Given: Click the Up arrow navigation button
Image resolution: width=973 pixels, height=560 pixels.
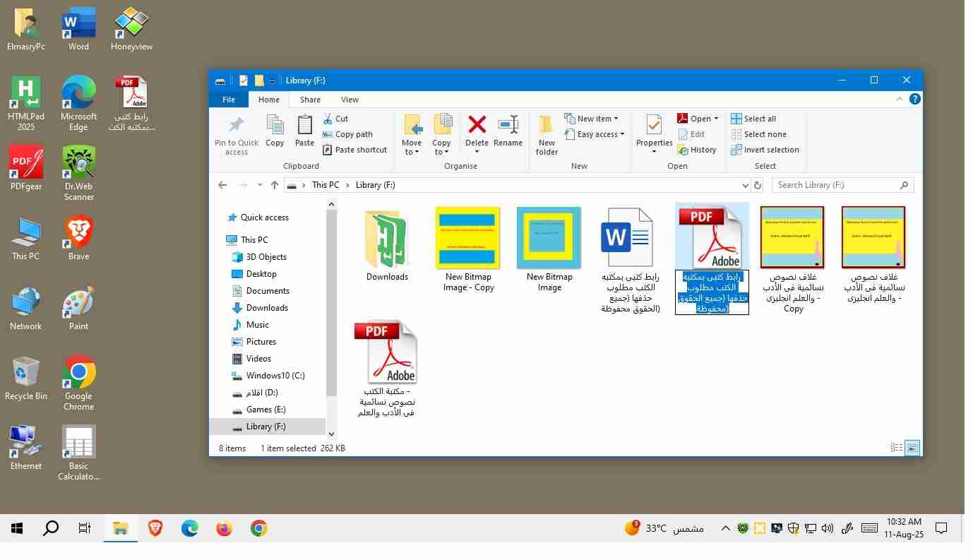Looking at the screenshot, I should [x=275, y=185].
